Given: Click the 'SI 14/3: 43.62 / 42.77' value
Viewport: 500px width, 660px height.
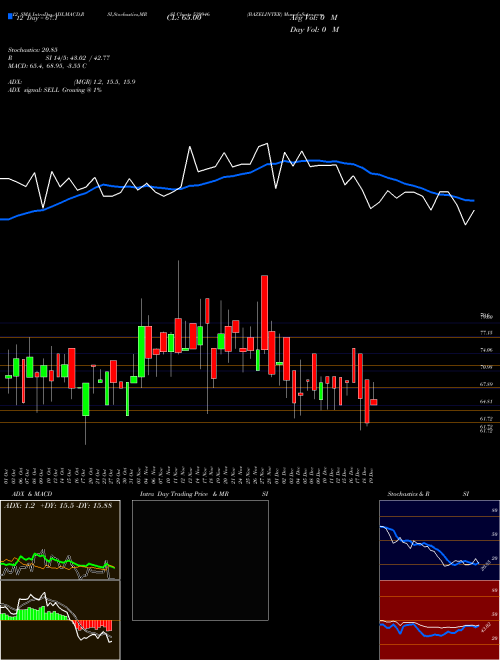Looking at the screenshot, I should pyautogui.click(x=77, y=58).
